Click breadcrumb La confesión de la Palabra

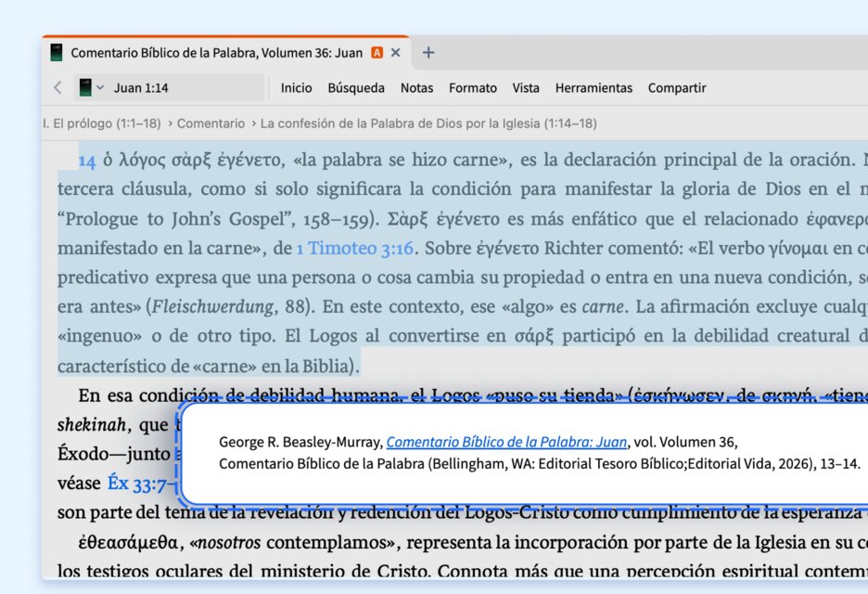(428, 123)
